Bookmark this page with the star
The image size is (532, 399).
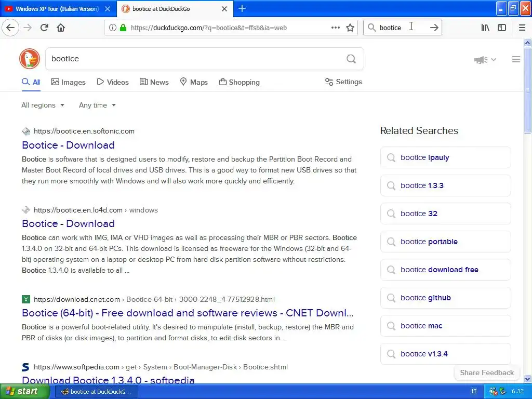(350, 28)
